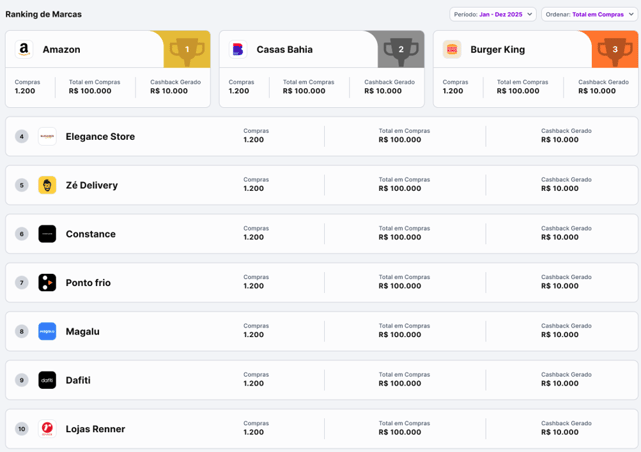Open the Ordenar Total em Compras dropdown

589,14
